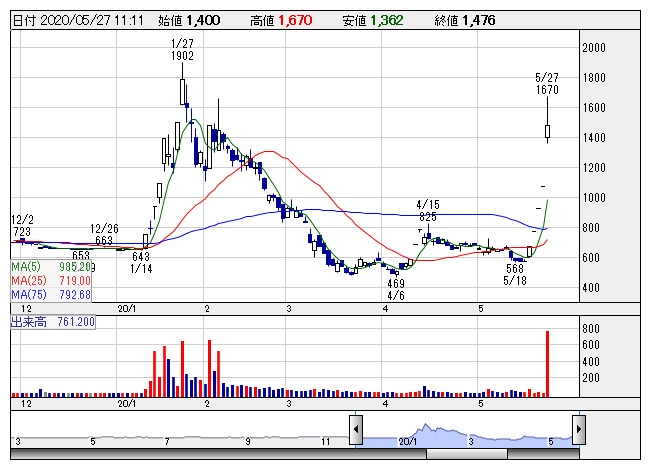Click the 4/6 469 low label
Viewport: 652px width, 469px height.
click(396, 290)
